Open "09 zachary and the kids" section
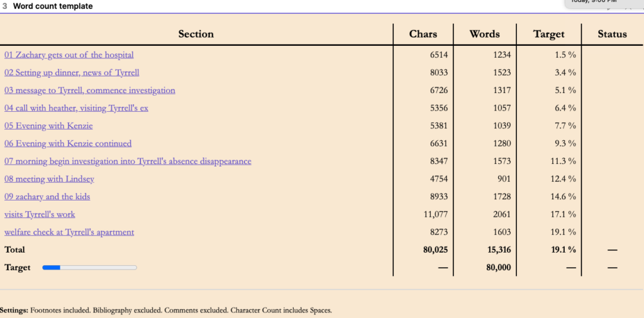Screen dimensions: 644x318 tap(47, 197)
